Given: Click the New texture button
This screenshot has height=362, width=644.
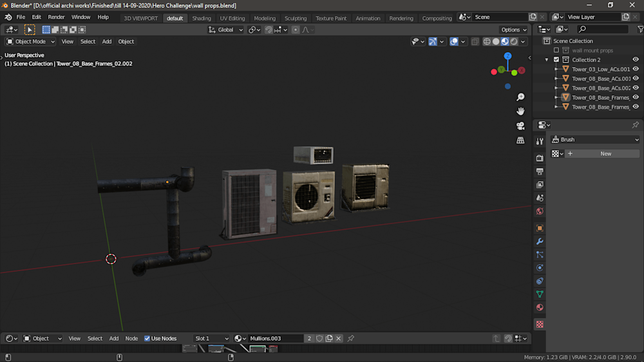Looking at the screenshot, I should tap(602, 154).
